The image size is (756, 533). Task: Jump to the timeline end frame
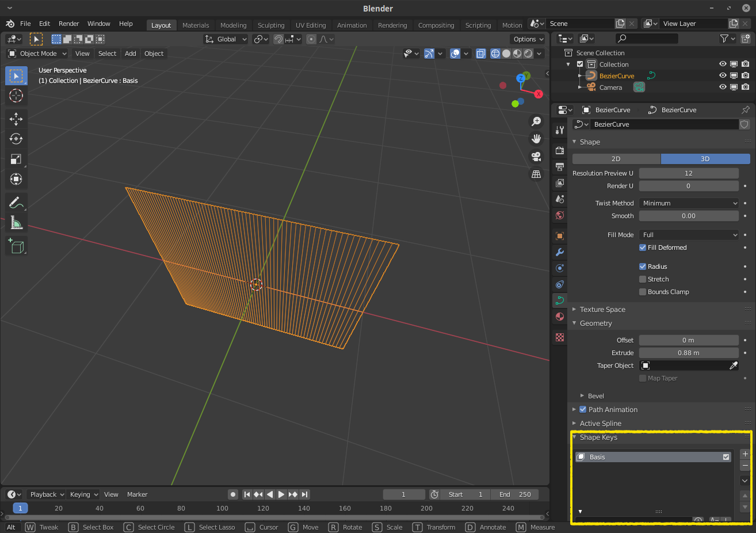(x=304, y=494)
